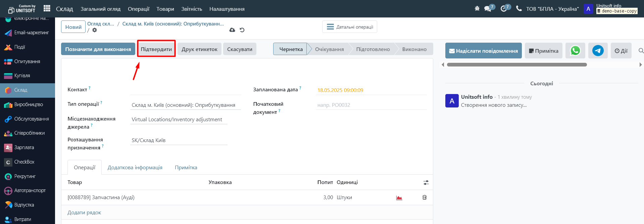The height and width of the screenshot is (224, 644).
Task: Open the activities clock icon
Action: 503,9
